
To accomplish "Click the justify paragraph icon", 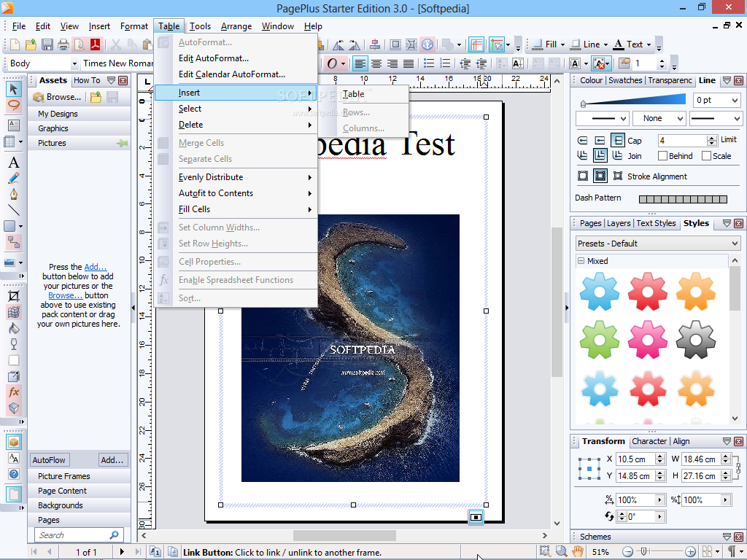I will click(x=409, y=63).
